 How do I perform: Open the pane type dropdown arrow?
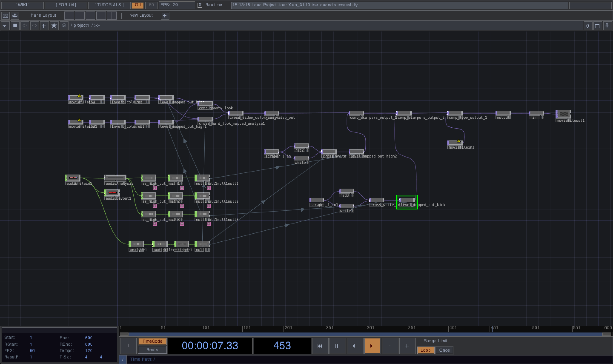pos(5,26)
